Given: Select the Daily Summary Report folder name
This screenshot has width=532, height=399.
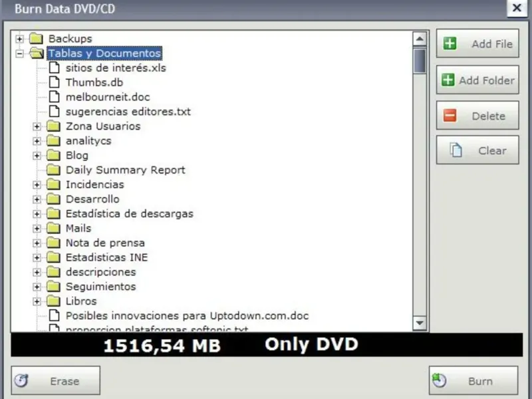Looking at the screenshot, I should [x=126, y=170].
